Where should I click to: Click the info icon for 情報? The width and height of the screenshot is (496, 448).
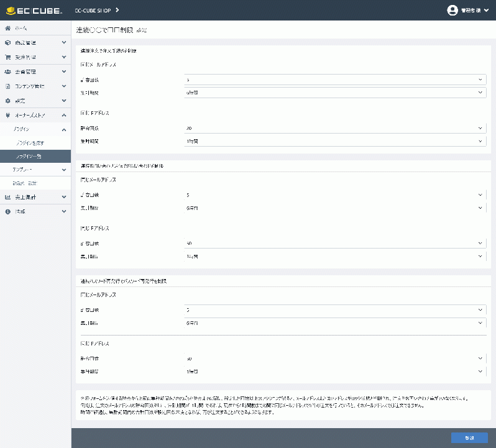click(x=7, y=211)
